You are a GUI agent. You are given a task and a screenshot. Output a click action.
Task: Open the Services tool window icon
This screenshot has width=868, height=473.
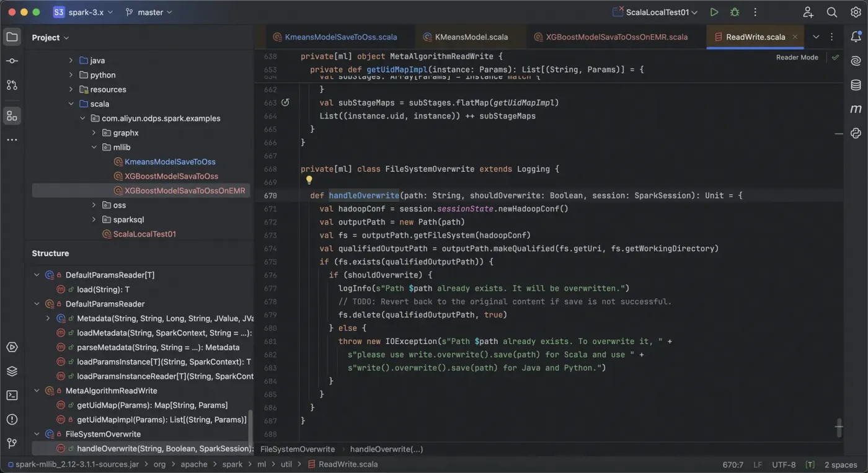point(12,347)
